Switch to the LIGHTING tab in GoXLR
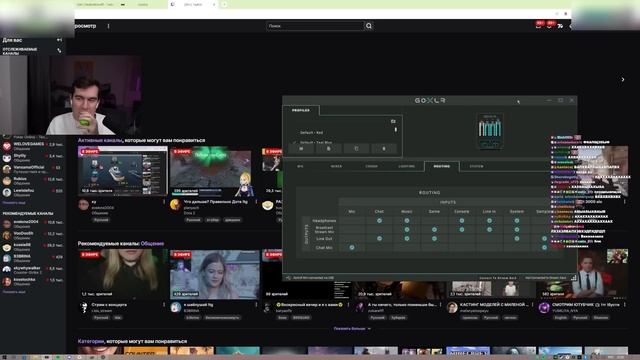640x360 pixels. point(407,167)
